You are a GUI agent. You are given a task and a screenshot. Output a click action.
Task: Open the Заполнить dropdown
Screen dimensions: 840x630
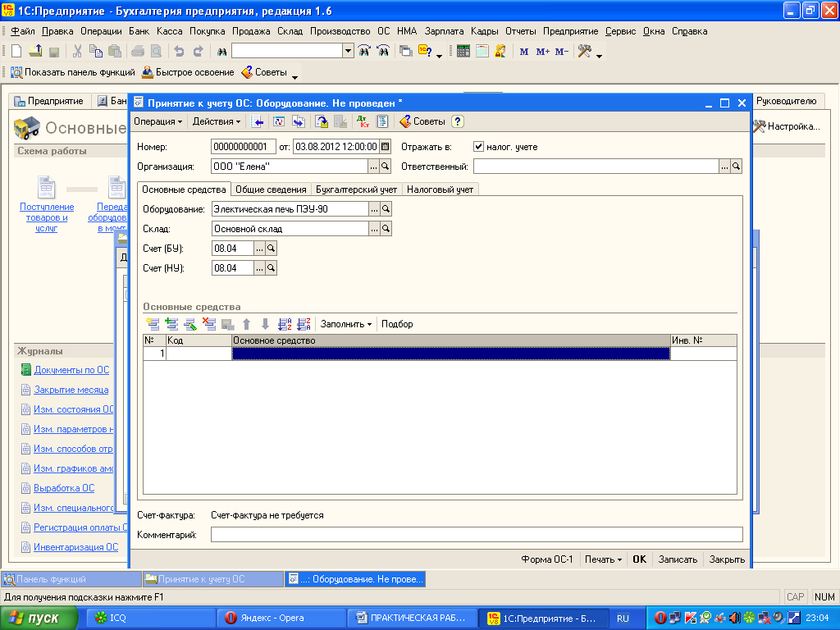coord(345,323)
